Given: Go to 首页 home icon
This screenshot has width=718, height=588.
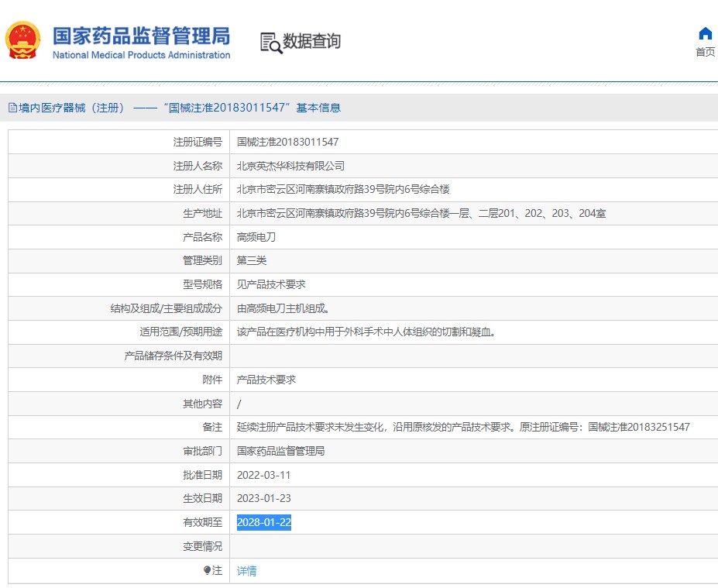Looking at the screenshot, I should (705, 34).
